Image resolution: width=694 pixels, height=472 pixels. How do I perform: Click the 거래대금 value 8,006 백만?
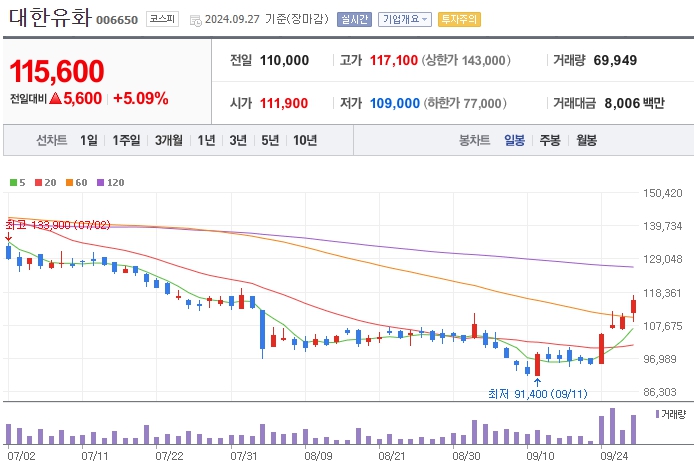click(634, 103)
